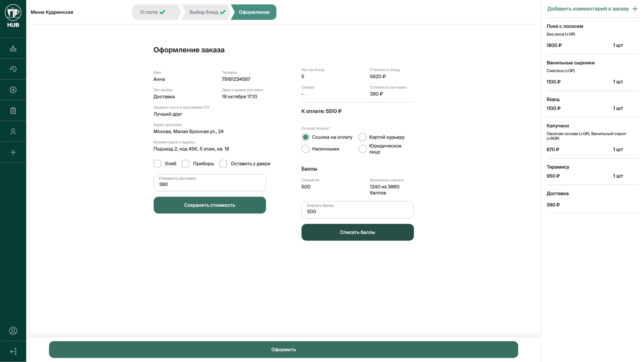Image resolution: width=644 pixels, height=362 pixels.
Task: Click the plus icon in the sidebar
Action: 13,152
